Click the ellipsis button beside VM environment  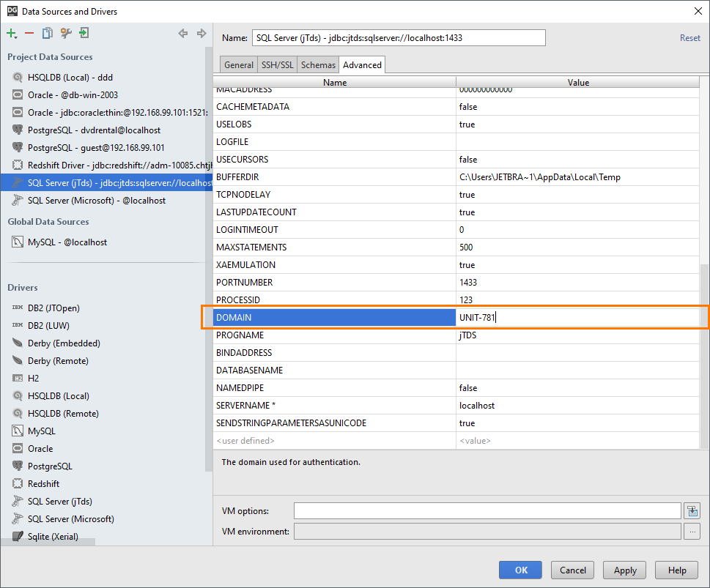(691, 531)
